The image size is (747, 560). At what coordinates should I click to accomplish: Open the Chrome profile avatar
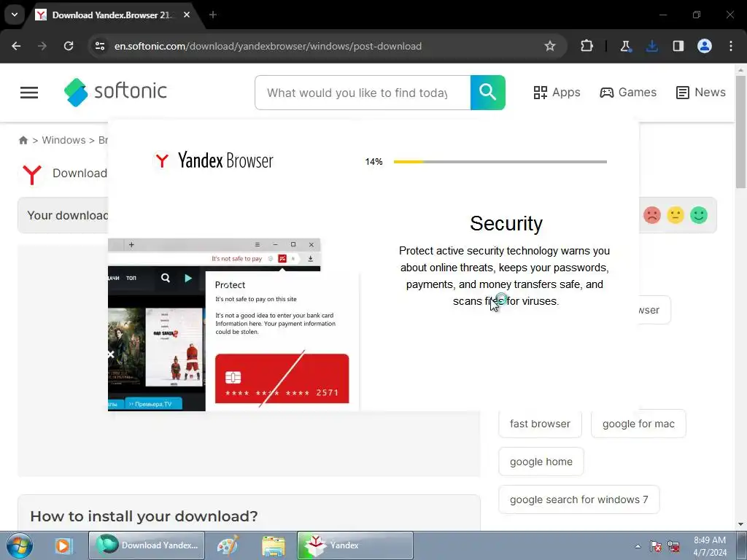click(705, 46)
